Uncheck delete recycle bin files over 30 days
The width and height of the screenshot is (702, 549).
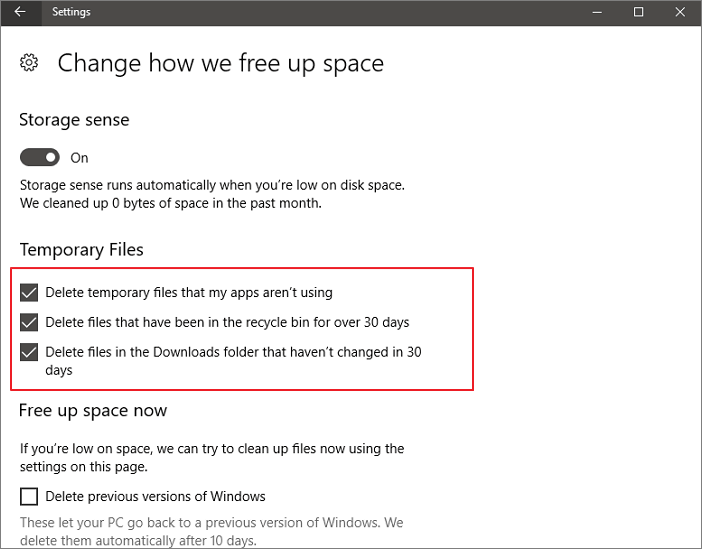29,322
